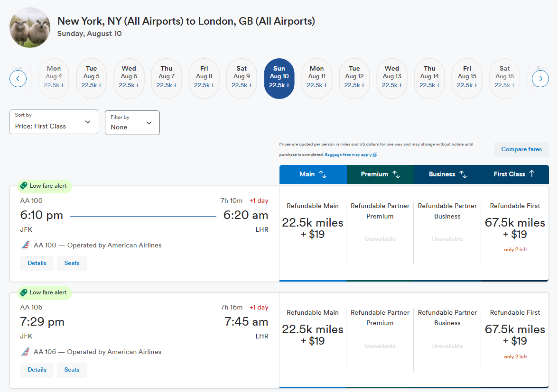Switch to the Business fare column tab
Image resolution: width=558 pixels, height=392 pixels.
(447, 174)
